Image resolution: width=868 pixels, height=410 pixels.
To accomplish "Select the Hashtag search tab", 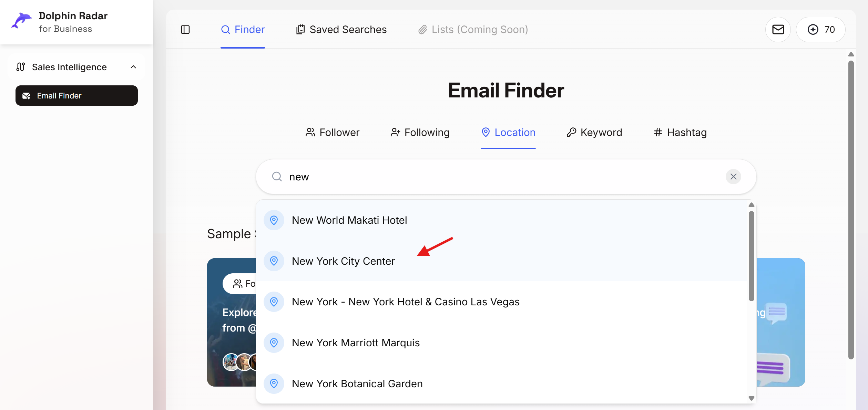I will coord(680,133).
